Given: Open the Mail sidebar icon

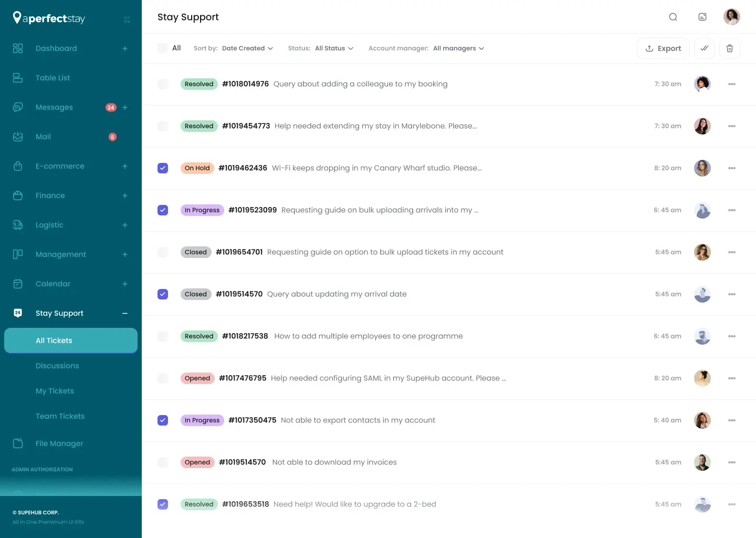Looking at the screenshot, I should 18,137.
